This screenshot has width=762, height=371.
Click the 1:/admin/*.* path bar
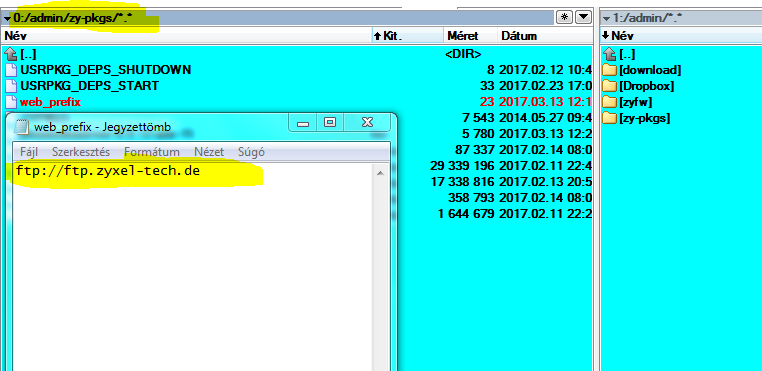681,18
